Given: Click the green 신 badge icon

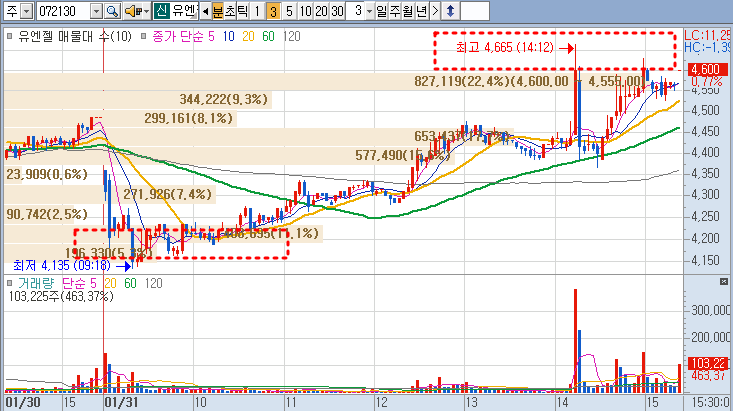Looking at the screenshot, I should 161,11.
